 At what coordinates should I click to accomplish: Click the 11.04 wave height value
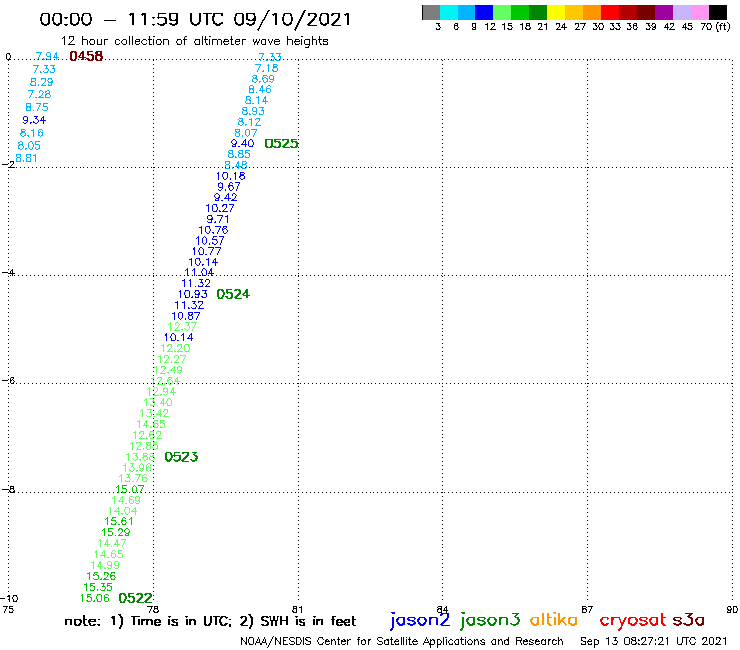[199, 272]
